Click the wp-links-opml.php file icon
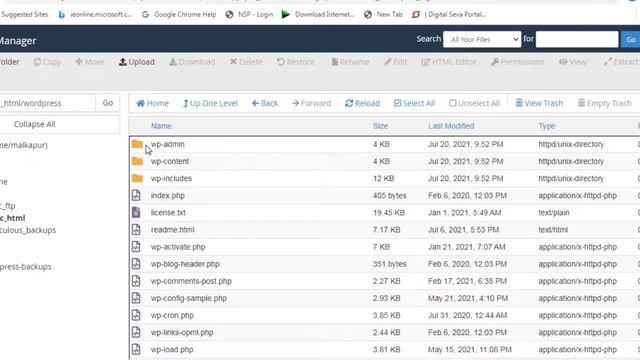The image size is (640, 360). click(x=136, y=333)
